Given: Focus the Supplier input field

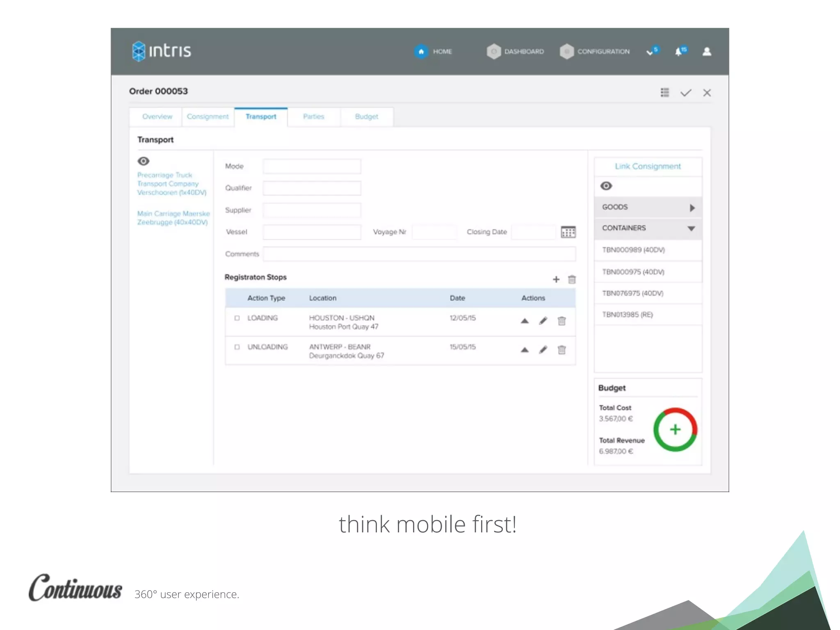Looking at the screenshot, I should coord(312,210).
